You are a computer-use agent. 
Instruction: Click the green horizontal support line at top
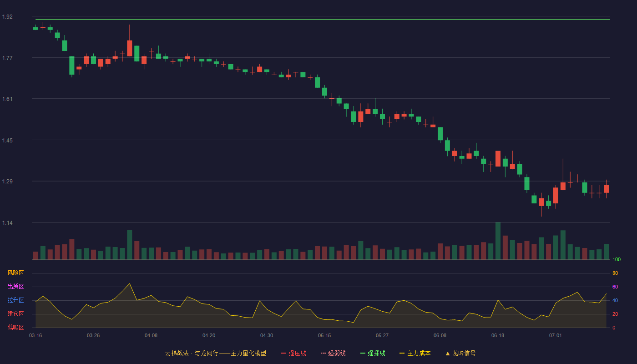point(323,20)
